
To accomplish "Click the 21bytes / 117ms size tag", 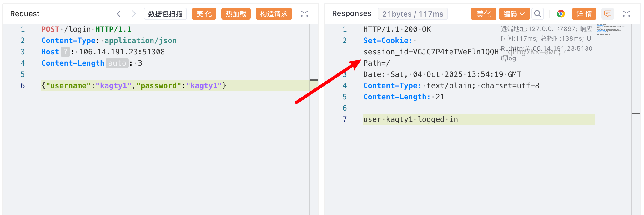I will [413, 14].
